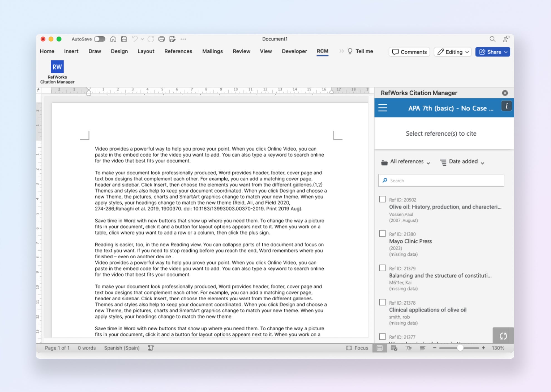Image resolution: width=551 pixels, height=392 pixels.
Task: Click the search magnifier in title bar
Action: (x=492, y=39)
